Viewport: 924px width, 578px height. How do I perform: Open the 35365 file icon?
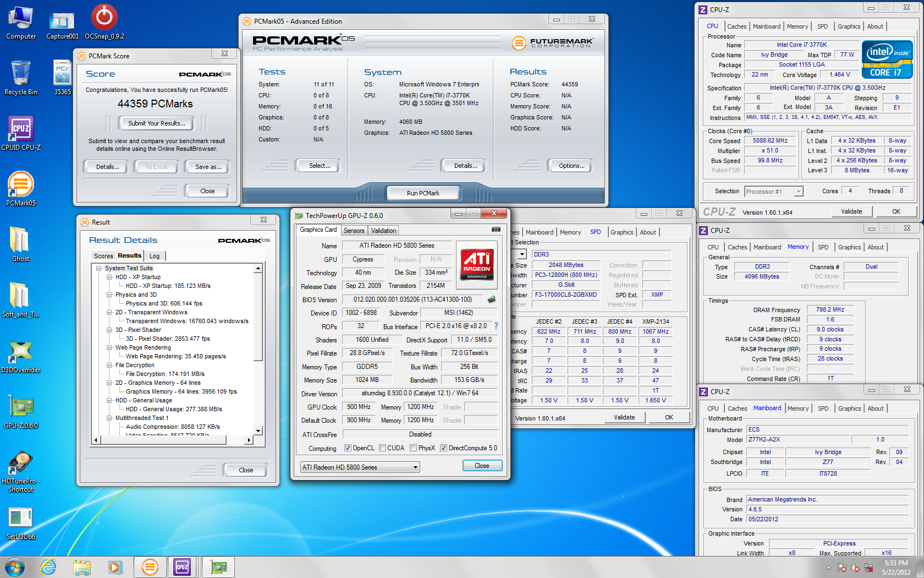coord(62,78)
